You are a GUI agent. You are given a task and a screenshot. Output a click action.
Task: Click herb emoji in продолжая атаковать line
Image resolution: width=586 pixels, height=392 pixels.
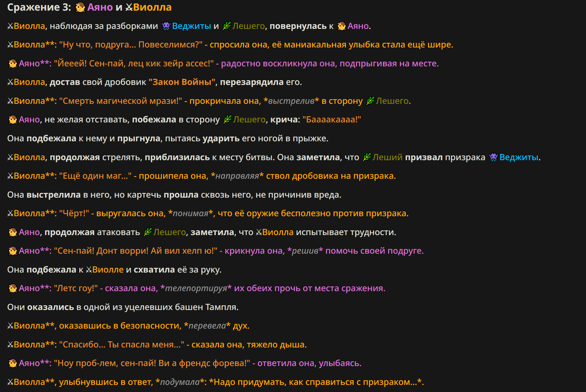pos(148,232)
